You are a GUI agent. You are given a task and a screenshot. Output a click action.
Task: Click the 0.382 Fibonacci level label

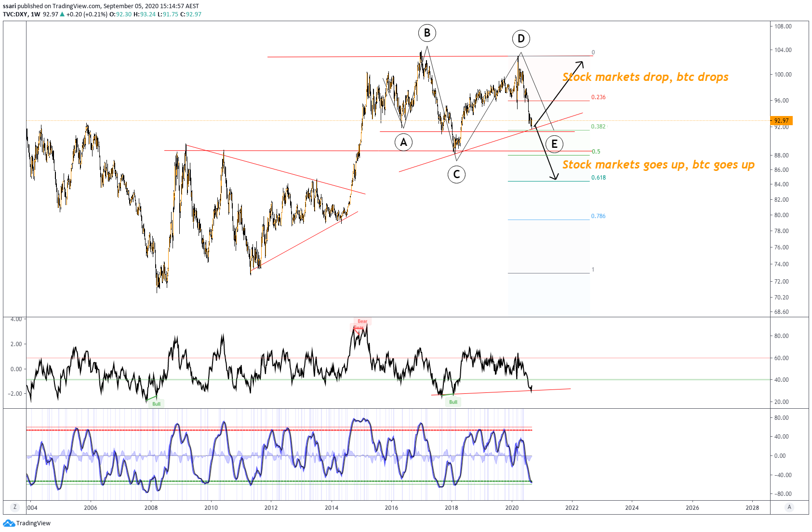point(599,127)
